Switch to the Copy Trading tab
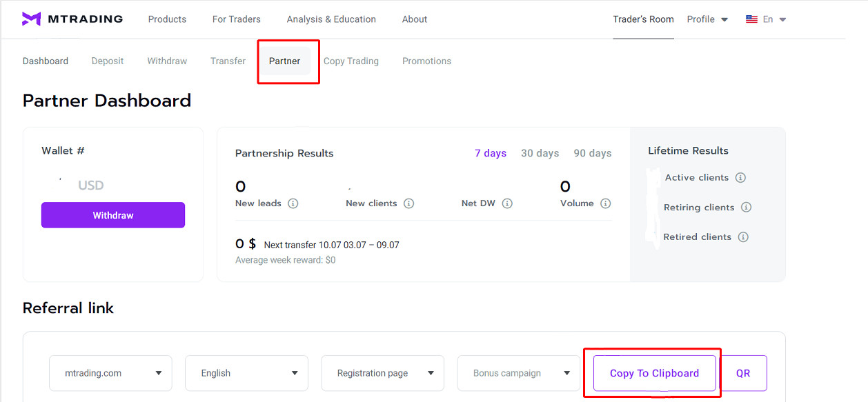This screenshot has width=868, height=402. [351, 61]
